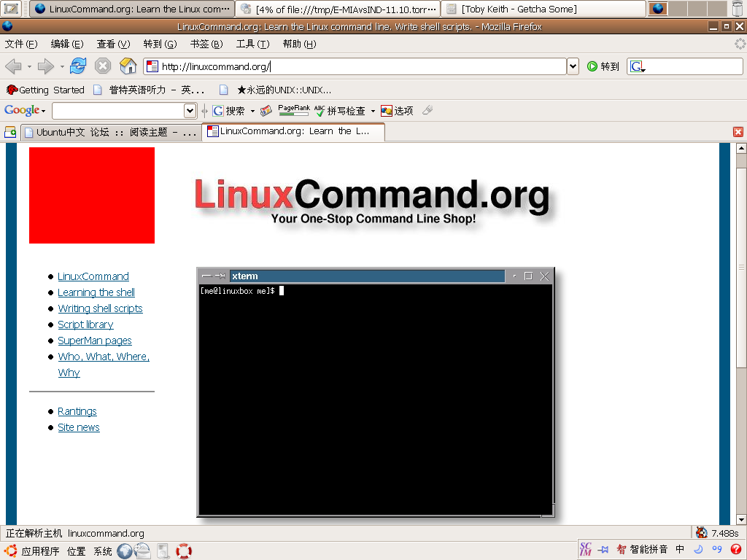Open the Site news link
Image resolution: width=747 pixels, height=560 pixels.
point(79,427)
